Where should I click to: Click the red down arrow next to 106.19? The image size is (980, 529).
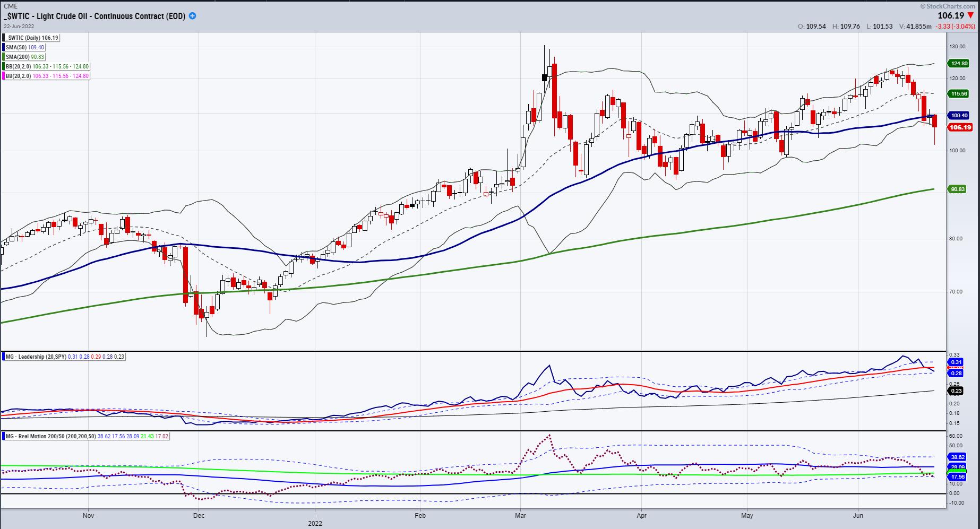pyautogui.click(x=971, y=16)
